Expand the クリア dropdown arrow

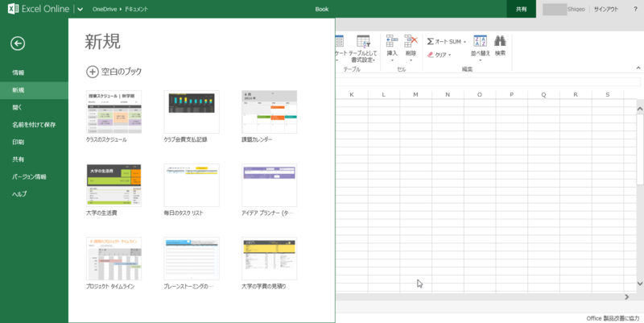tap(449, 55)
